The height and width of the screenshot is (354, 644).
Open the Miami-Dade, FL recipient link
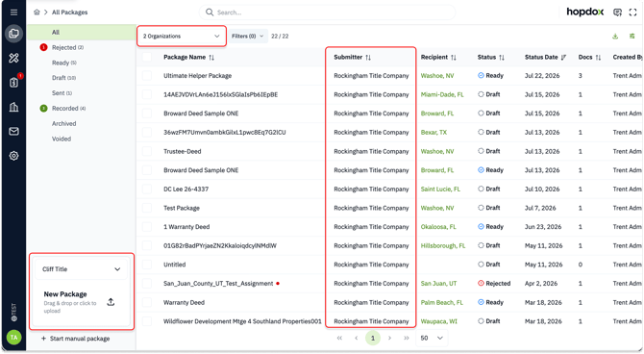[x=442, y=94]
